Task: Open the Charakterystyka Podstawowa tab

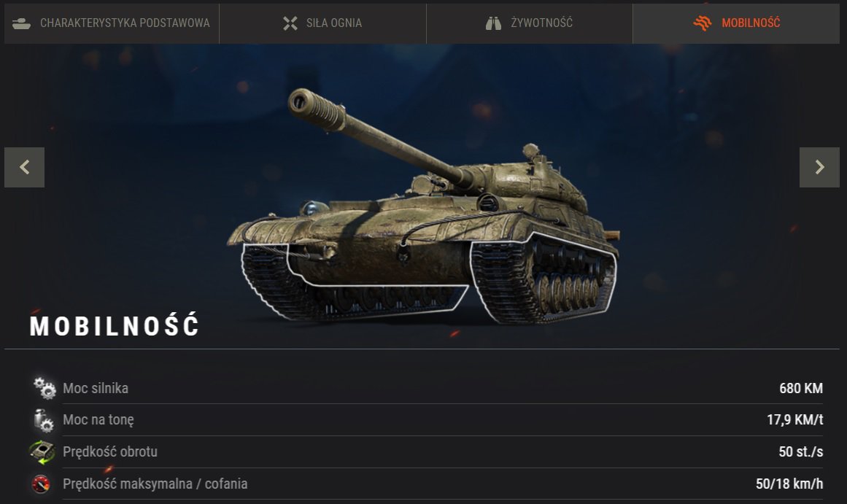Action: pos(112,23)
